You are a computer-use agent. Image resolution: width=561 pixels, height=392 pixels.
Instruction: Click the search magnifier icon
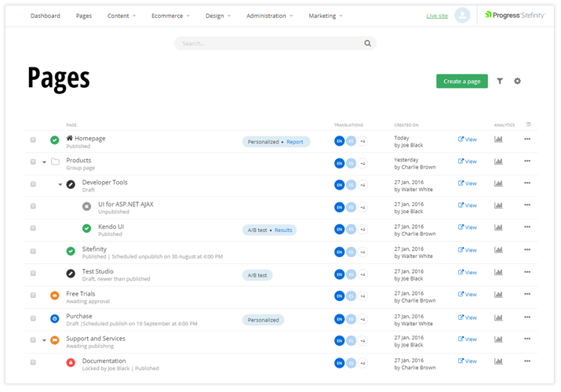[x=367, y=44]
